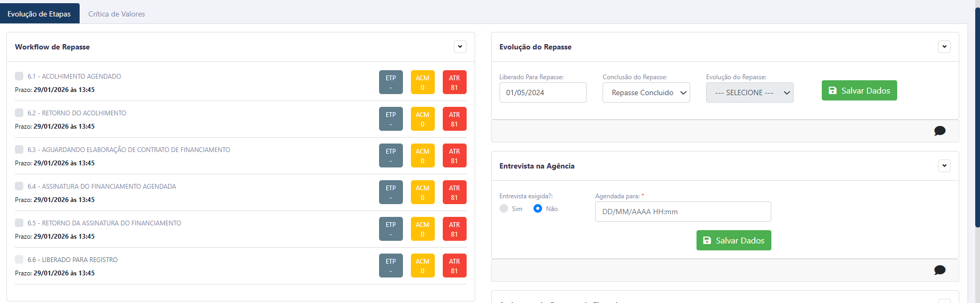Select the Não radio for Entrevista exigida
This screenshot has width=980, height=303.
(x=538, y=208)
